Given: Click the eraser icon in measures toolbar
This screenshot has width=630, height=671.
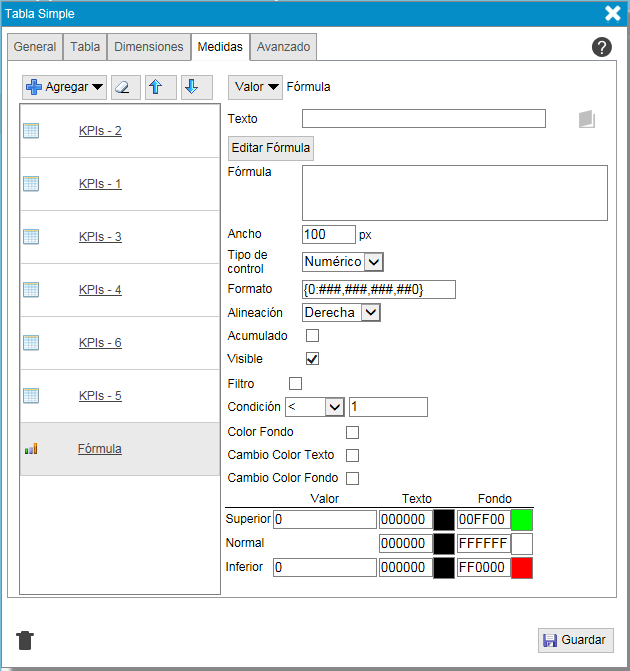Looking at the screenshot, I should point(125,87).
